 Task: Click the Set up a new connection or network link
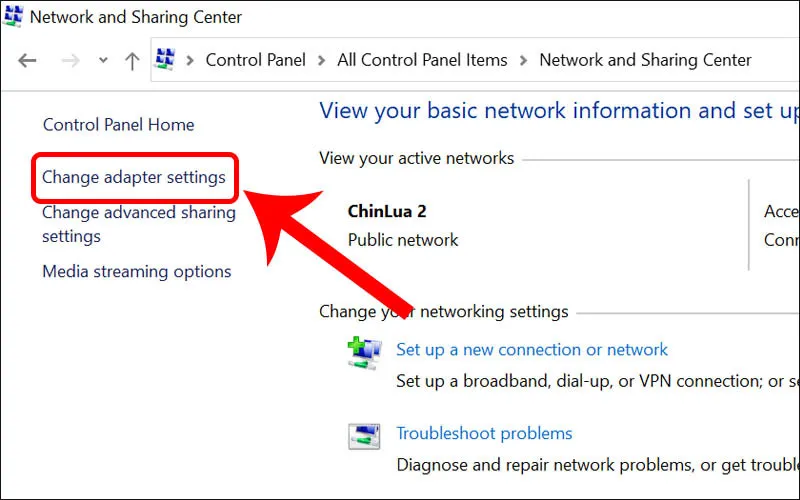point(532,349)
